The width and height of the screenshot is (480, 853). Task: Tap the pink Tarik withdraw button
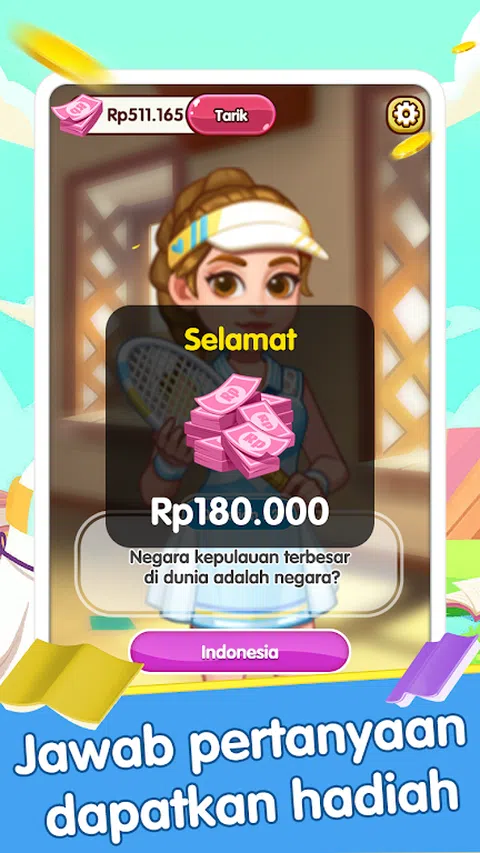pos(231,115)
